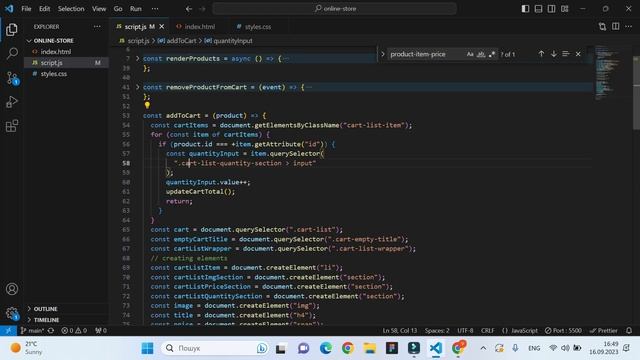640x360 pixels.
Task: Click the find input containing product-item-price
Action: click(x=427, y=54)
